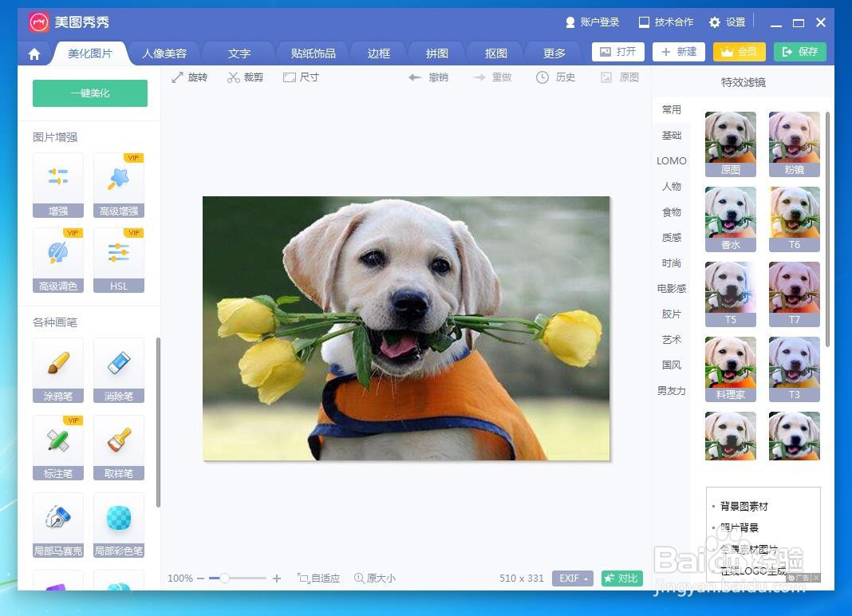Viewport: 852px width, 616px height.
Task: Open the 背景图素材 link
Action: pos(744,507)
